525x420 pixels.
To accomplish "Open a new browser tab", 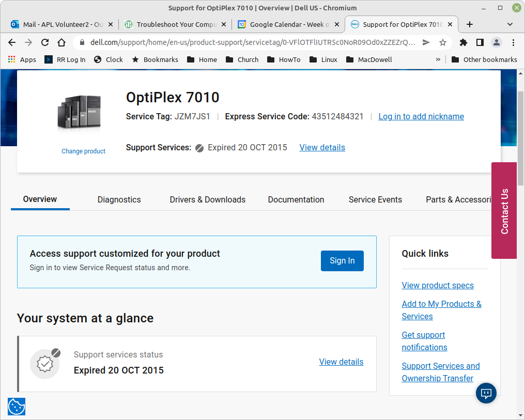I will click(470, 24).
